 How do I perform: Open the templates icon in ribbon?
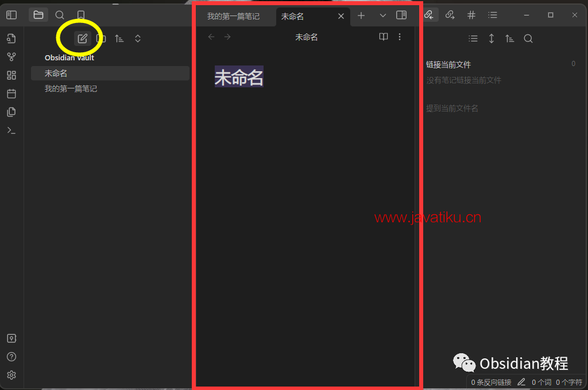click(x=11, y=112)
